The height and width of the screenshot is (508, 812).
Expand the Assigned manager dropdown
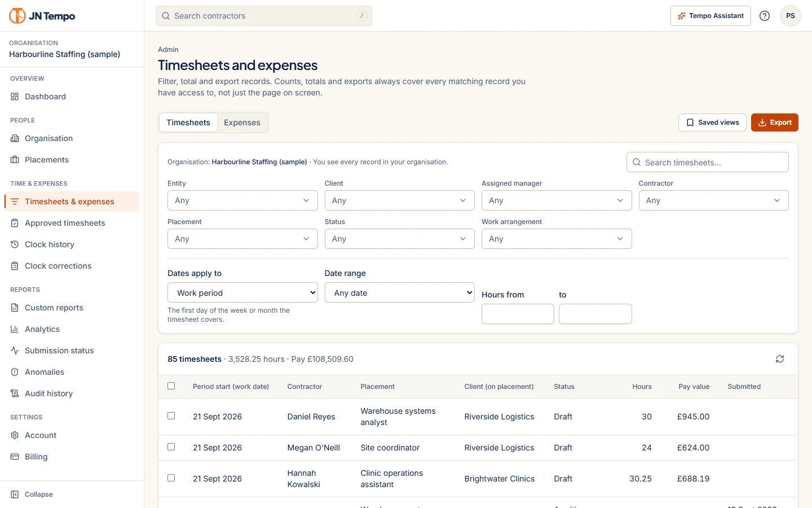[557, 200]
